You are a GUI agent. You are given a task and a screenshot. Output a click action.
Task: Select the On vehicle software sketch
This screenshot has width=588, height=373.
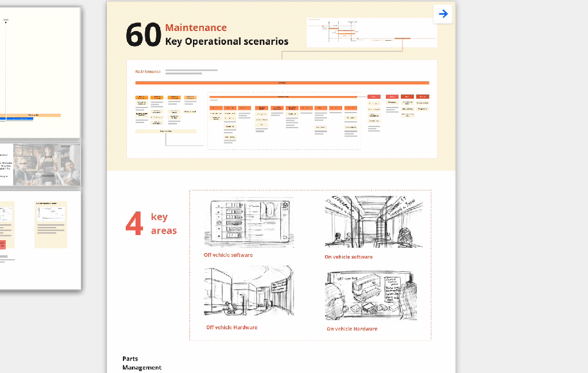pyautogui.click(x=373, y=222)
